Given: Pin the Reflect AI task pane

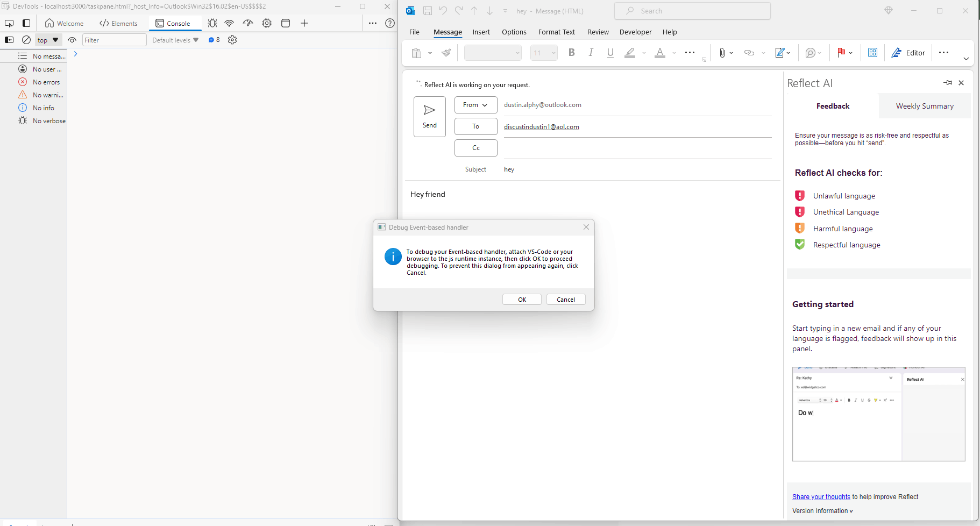Looking at the screenshot, I should [948, 83].
